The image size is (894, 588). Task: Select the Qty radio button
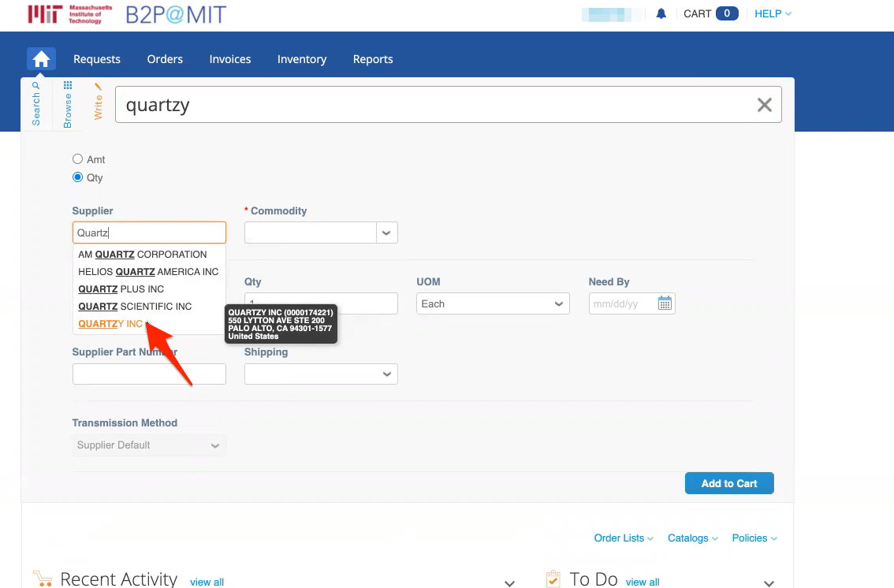point(77,177)
